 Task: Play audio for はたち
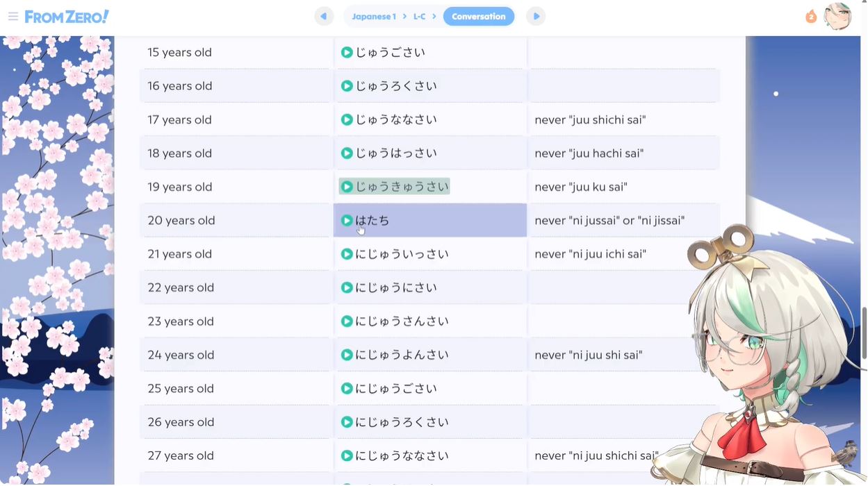347,221
